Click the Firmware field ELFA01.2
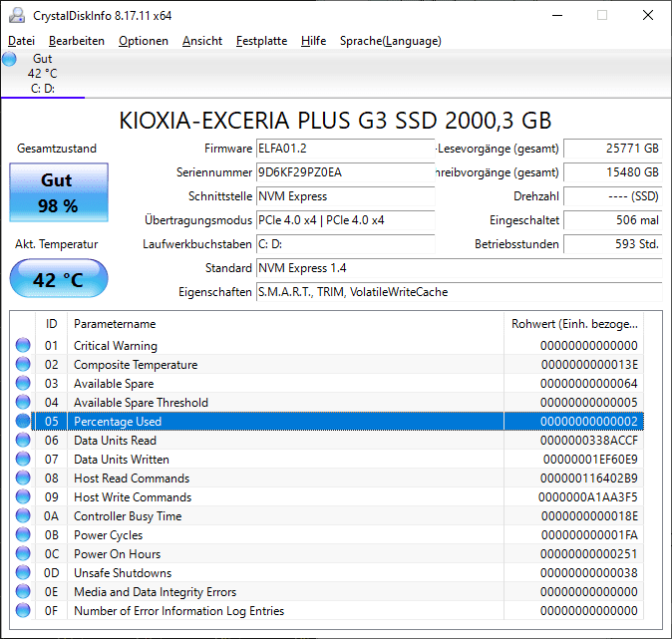This screenshot has height=639, width=672. 345,149
